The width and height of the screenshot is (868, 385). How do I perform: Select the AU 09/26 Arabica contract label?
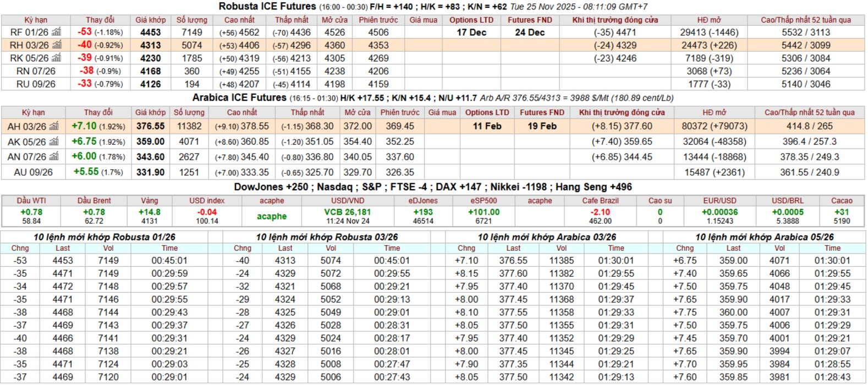33,173
